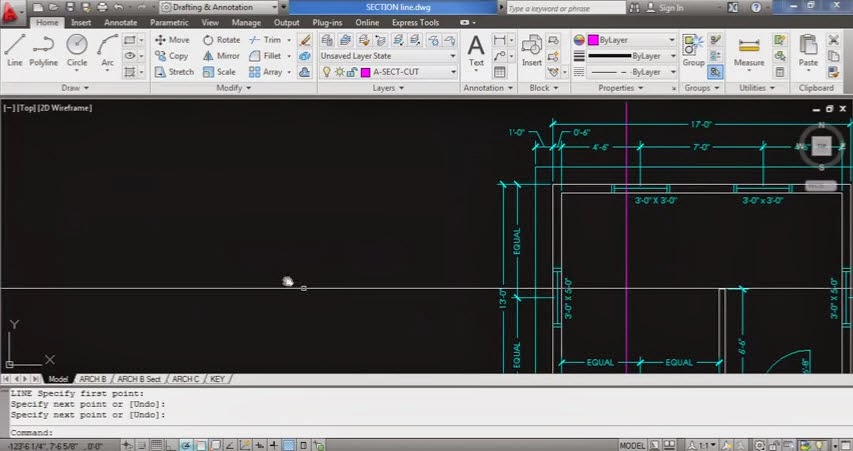Switch to the Insert ribbon tab
Viewport: 853px width, 451px height.
[x=81, y=22]
